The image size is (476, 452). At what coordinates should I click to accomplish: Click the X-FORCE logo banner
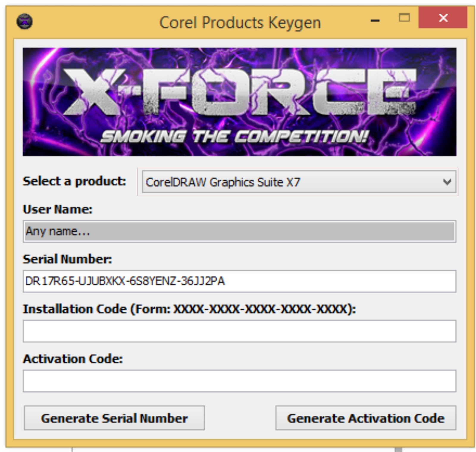pyautogui.click(x=239, y=102)
